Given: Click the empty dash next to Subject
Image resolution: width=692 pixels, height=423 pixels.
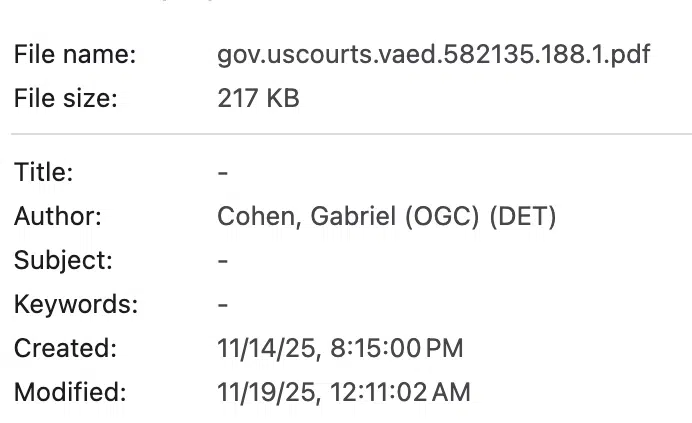Looking at the screenshot, I should point(223,260).
